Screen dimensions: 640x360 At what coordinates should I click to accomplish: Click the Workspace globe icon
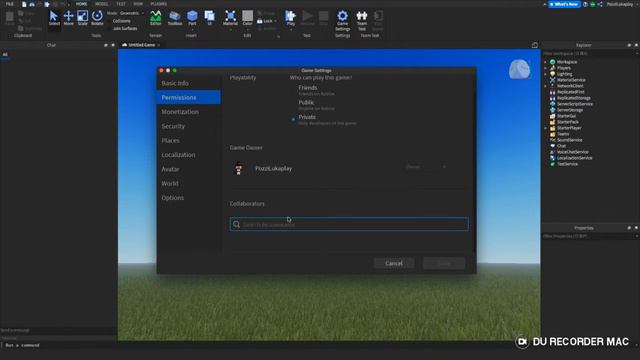click(x=553, y=62)
